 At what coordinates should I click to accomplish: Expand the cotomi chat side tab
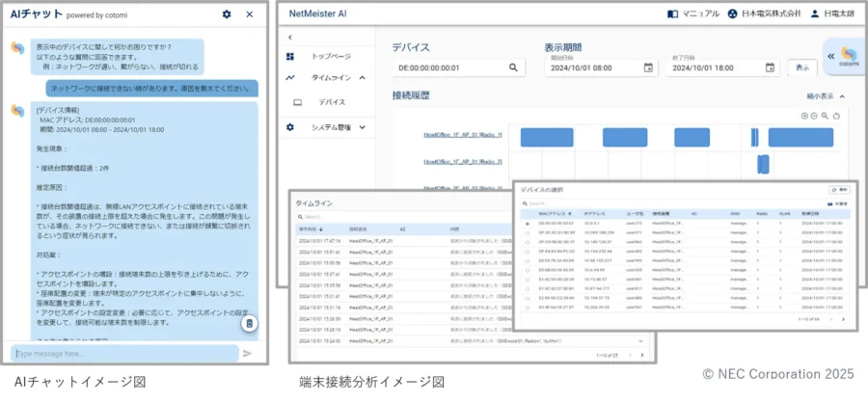(x=844, y=56)
